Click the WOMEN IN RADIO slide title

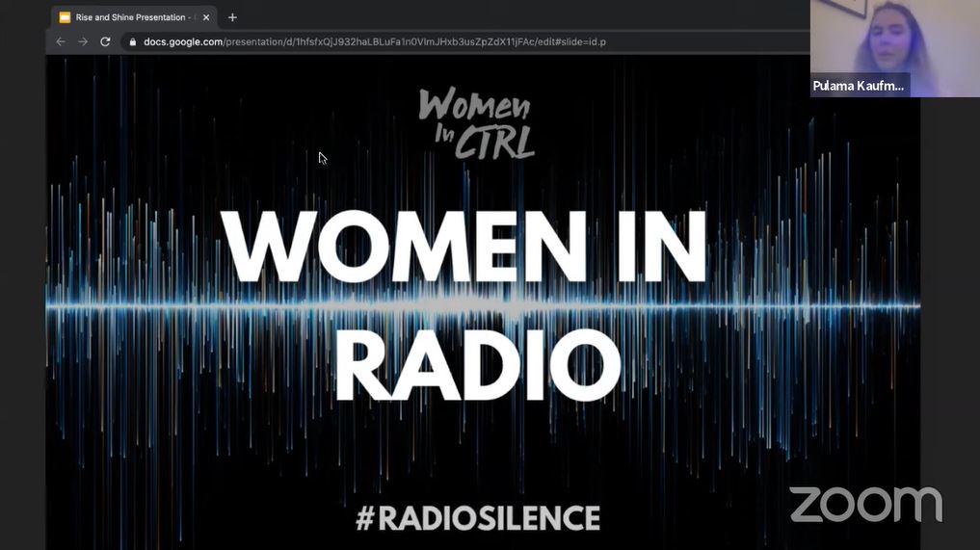[x=465, y=305]
